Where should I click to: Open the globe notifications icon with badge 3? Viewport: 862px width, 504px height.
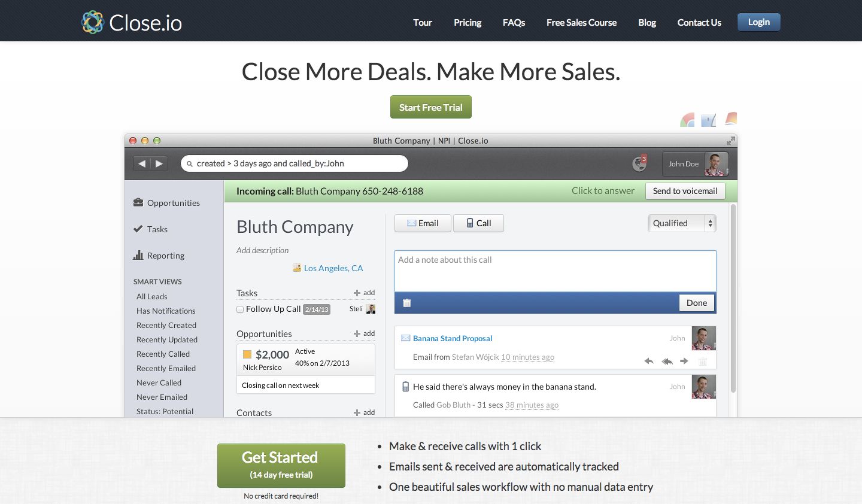[x=639, y=163]
